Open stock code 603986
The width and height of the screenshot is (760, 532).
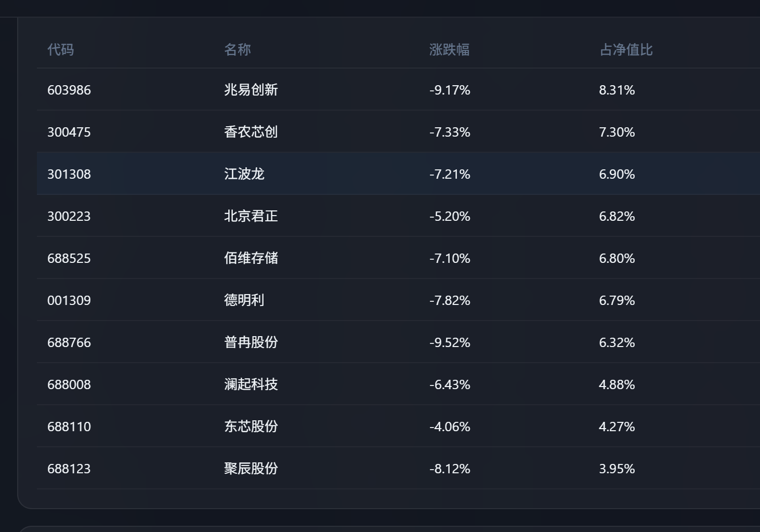[69, 90]
